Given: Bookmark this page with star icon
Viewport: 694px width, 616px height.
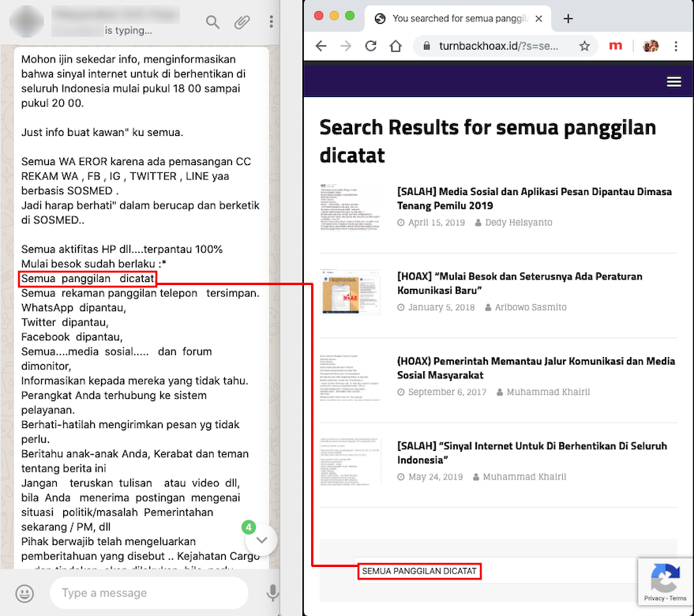Looking at the screenshot, I should point(584,46).
